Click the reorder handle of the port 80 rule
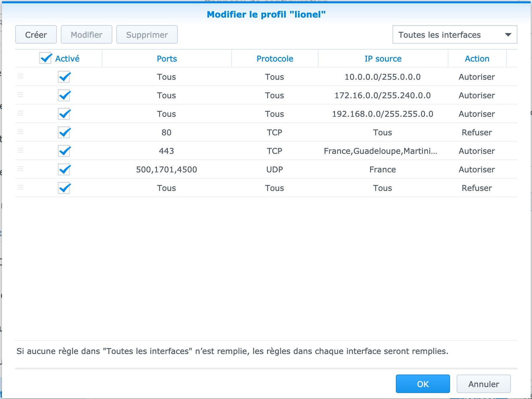Viewport: 532px width, 399px height. pos(20,132)
